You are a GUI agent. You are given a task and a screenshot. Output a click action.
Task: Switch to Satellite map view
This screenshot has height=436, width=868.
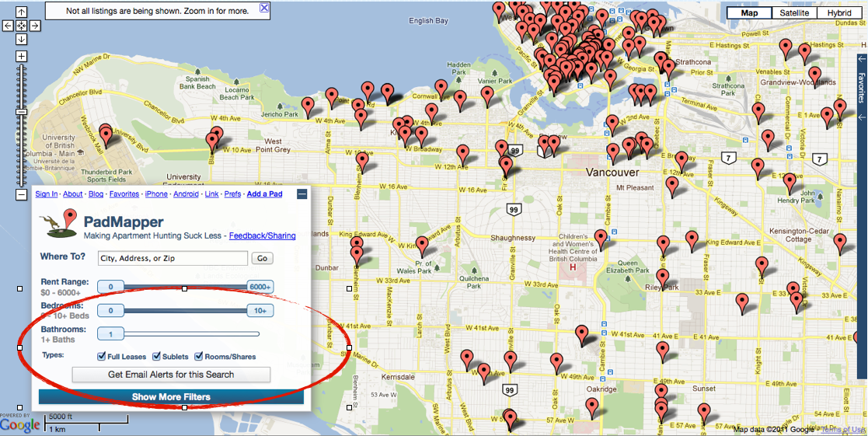point(794,13)
